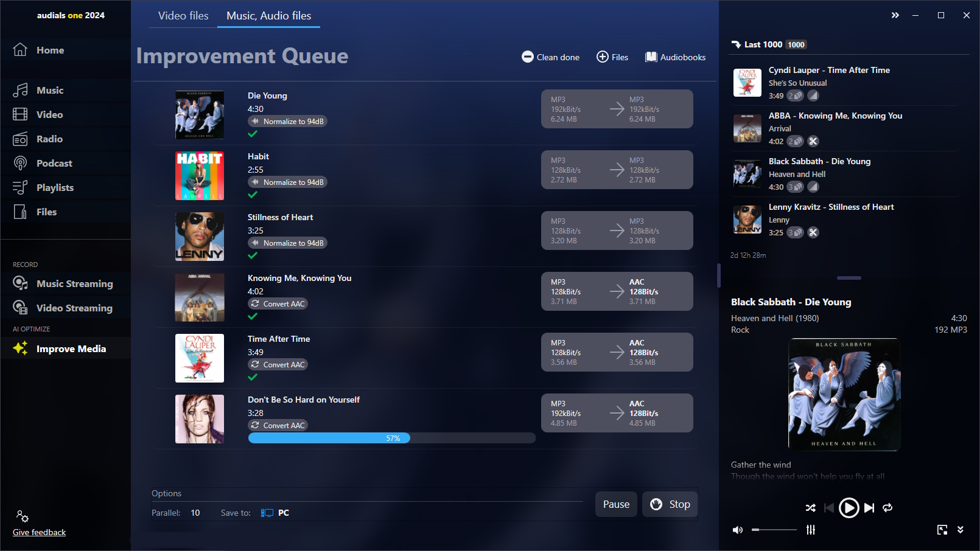Screen dimensions: 980x551
Task: Toggle repeat playback
Action: 887,508
